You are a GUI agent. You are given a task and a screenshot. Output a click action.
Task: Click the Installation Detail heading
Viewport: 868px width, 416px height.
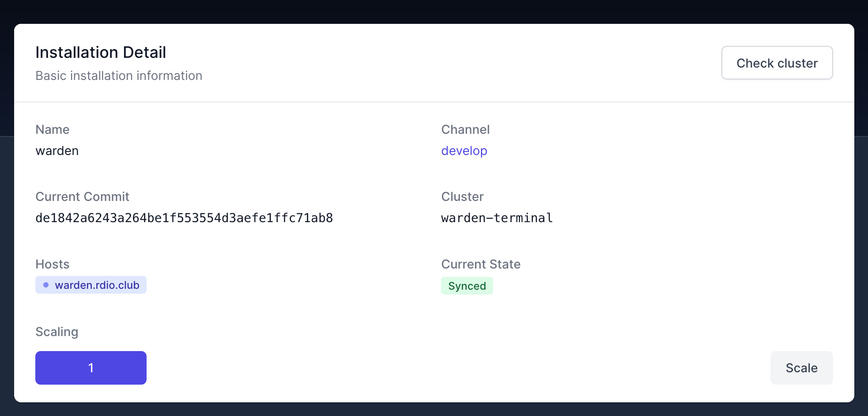click(x=101, y=52)
